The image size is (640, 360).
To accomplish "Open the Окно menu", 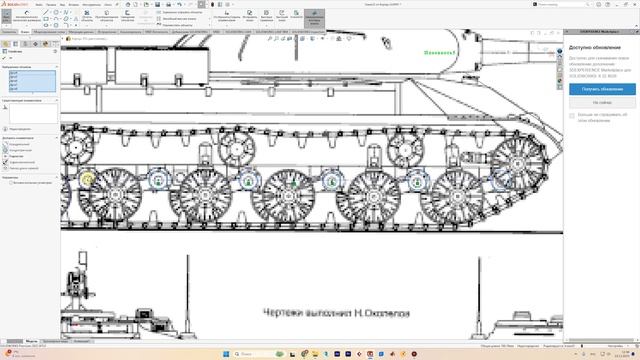I will point(108,4).
